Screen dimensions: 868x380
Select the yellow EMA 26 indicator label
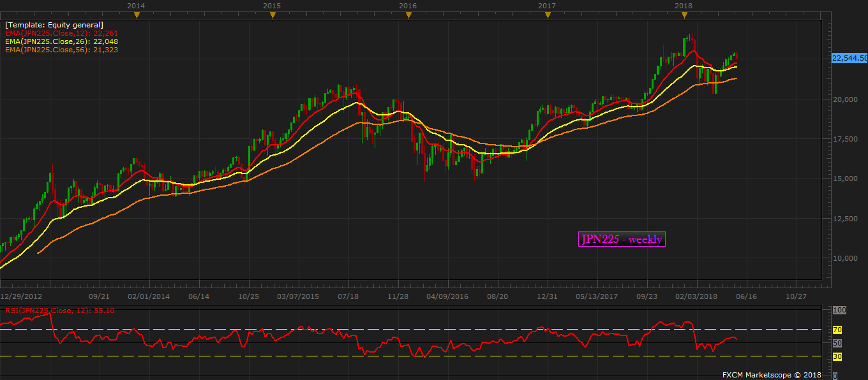61,41
